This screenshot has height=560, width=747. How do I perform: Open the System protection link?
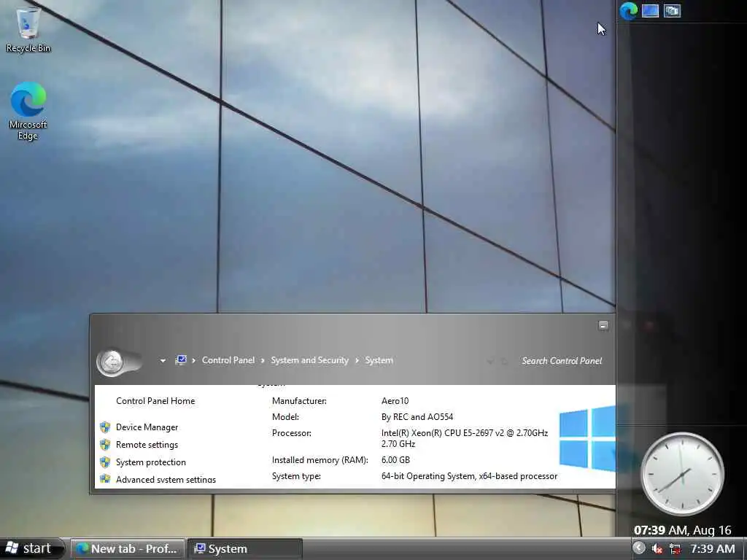click(x=150, y=462)
